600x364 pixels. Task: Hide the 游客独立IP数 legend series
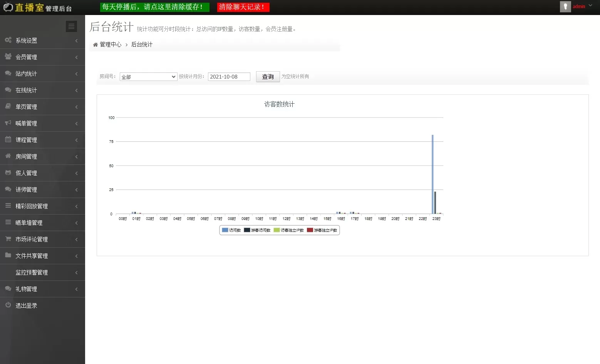pyautogui.click(x=322, y=230)
